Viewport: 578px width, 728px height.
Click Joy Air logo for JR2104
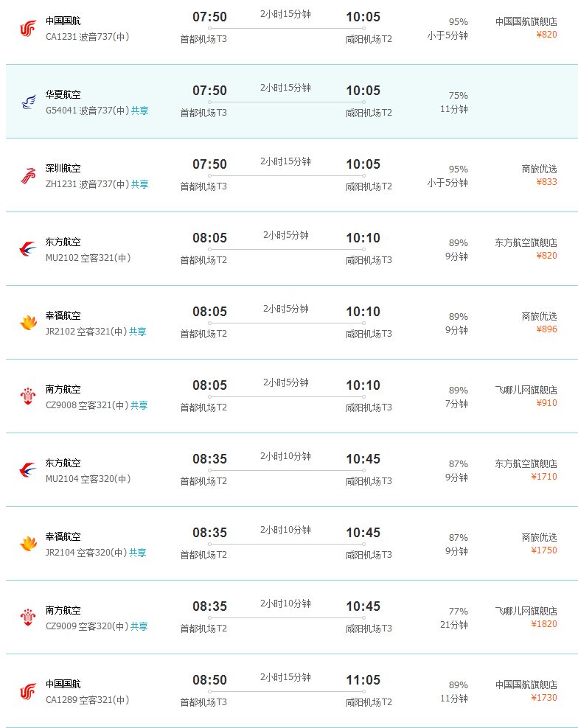pos(27,544)
